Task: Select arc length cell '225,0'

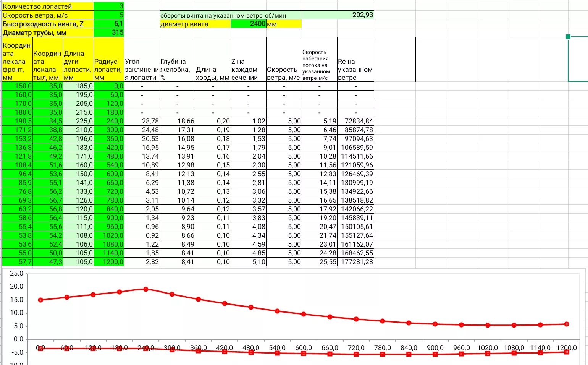Action: [x=78, y=121]
